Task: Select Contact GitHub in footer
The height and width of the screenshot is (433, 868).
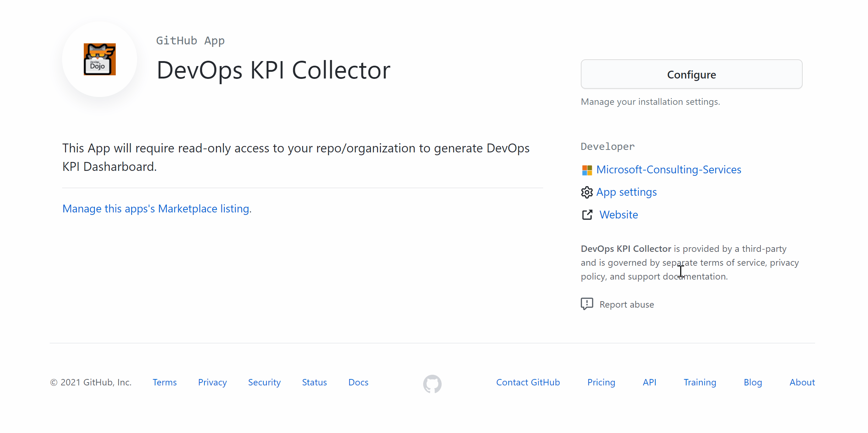Action: pyautogui.click(x=528, y=382)
